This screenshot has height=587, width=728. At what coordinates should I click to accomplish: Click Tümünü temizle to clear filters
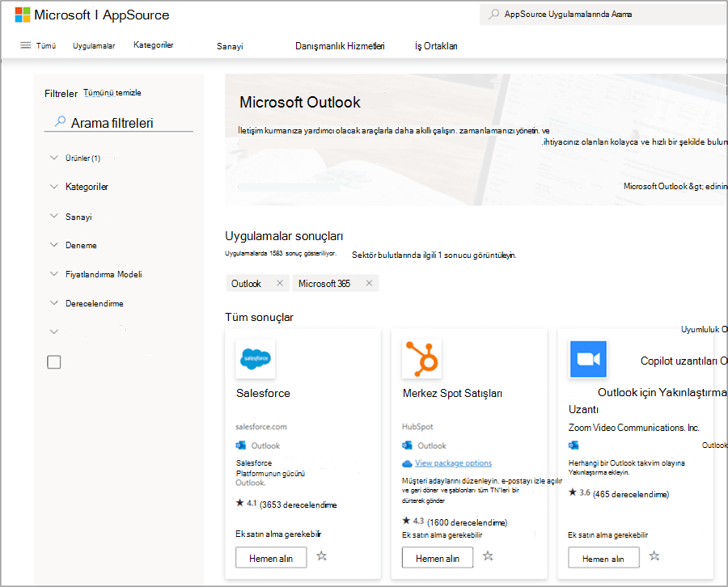point(112,93)
